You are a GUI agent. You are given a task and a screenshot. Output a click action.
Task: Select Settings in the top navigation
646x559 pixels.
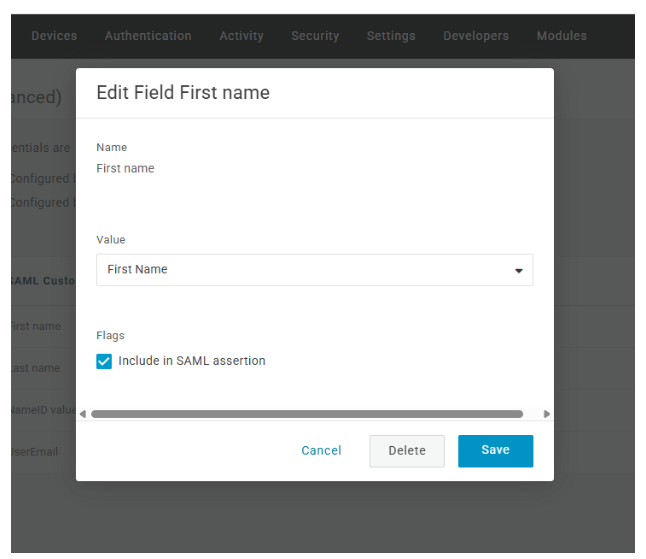pos(391,36)
